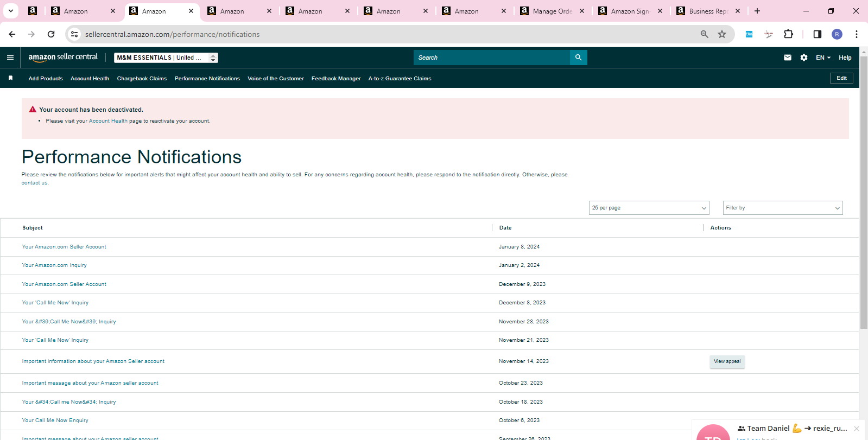Open the M&M ESSENTIALS marketplace switcher
The image size is (868, 440).
pos(166,58)
